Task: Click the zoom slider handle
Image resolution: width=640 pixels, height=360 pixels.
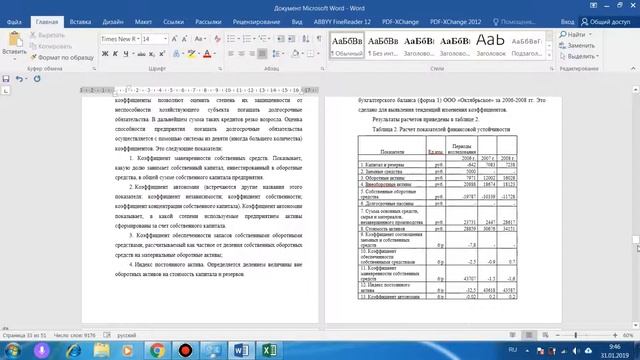Action: [x=576, y=335]
